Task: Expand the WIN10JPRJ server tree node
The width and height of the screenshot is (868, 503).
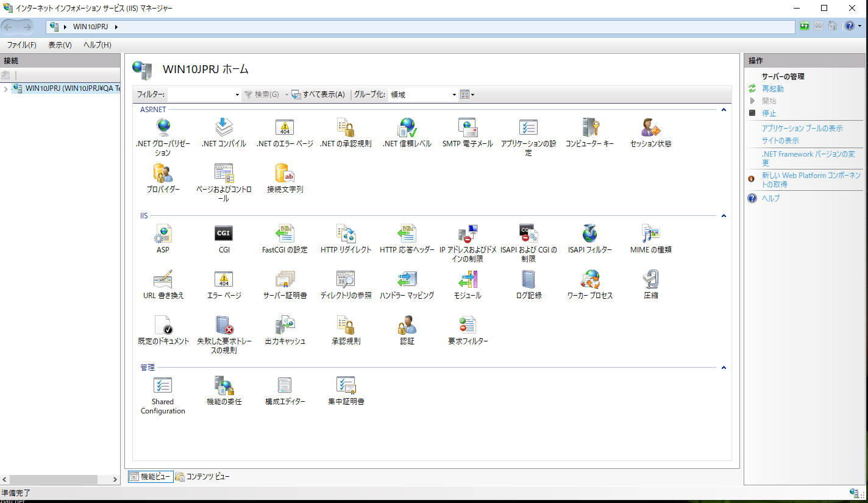Action: click(5, 89)
